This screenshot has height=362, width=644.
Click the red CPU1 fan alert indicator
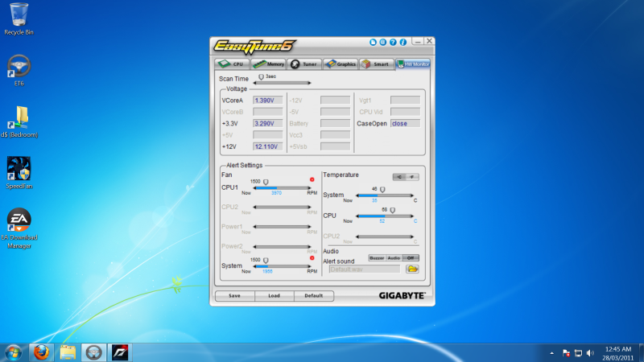coord(312,179)
